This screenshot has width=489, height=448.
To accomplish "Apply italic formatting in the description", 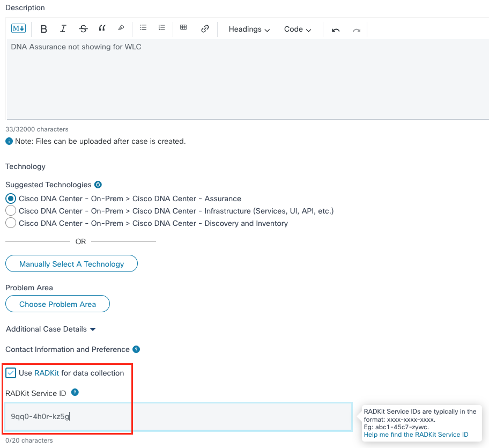I will (x=63, y=28).
